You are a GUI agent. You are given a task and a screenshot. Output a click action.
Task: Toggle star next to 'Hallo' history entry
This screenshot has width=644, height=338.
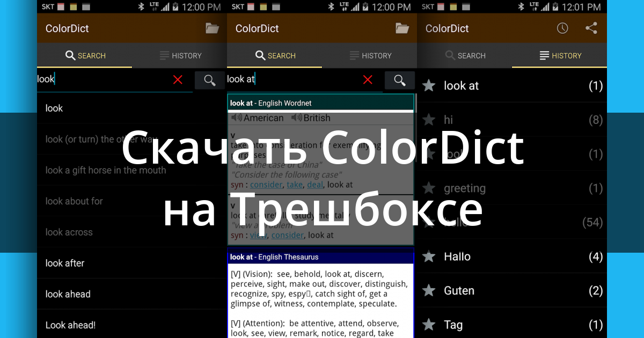[x=429, y=257]
